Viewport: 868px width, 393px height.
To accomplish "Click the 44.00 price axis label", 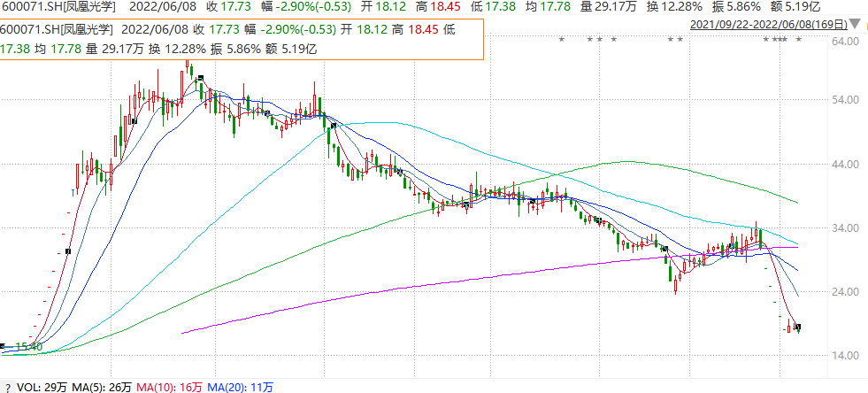I will tap(846, 165).
